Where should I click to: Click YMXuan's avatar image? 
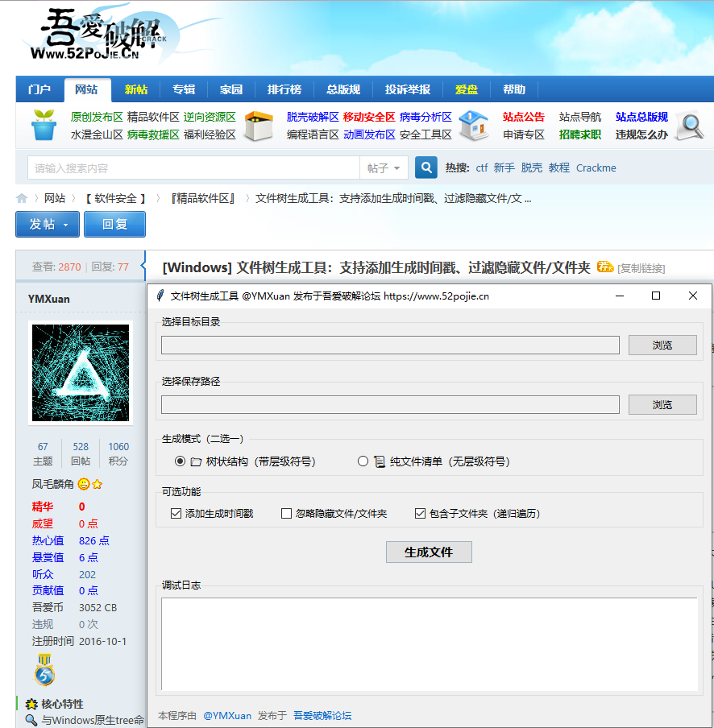(x=81, y=373)
